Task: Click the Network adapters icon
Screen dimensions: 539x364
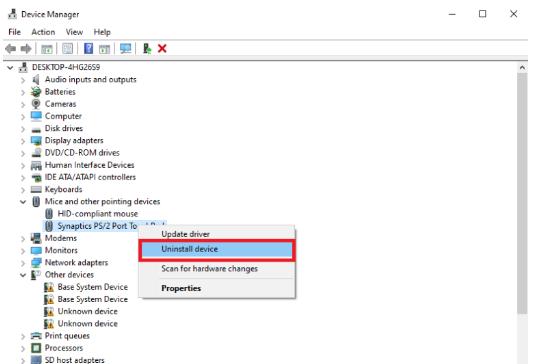Action: (x=36, y=263)
